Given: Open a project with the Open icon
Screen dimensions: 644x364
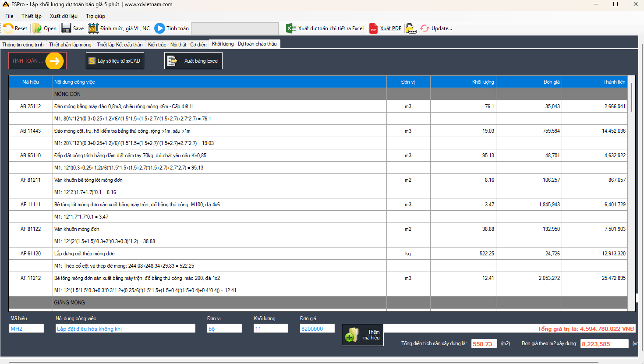Looking at the screenshot, I should pos(37,28).
